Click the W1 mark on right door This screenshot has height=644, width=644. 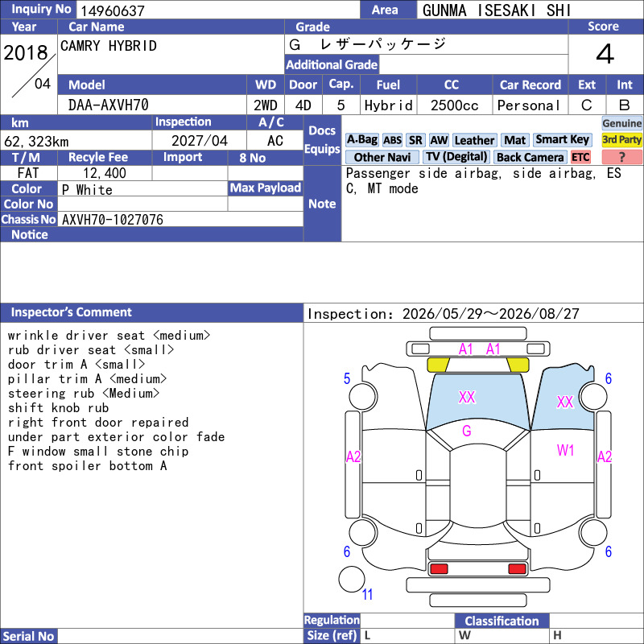coord(566,451)
